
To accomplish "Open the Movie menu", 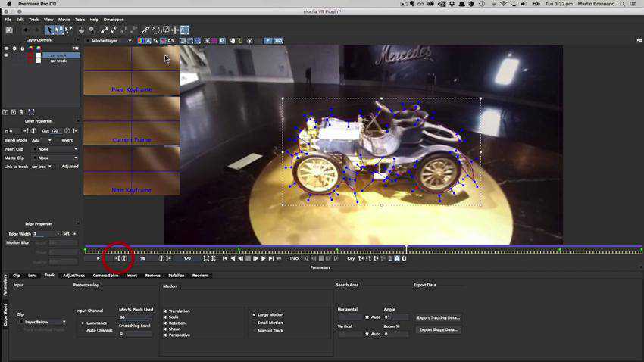I will pos(64,20).
